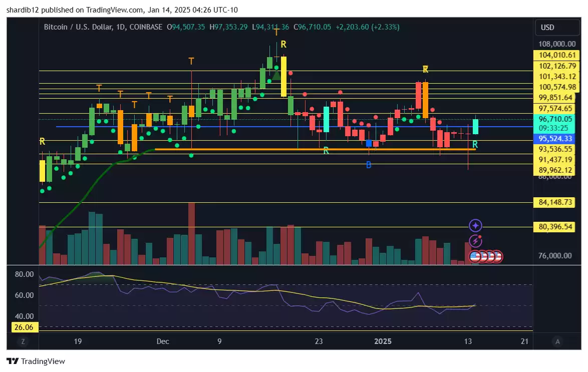Viewport: 588px width, 372px height.
Task: Select the 100,574.98 price label
Action: coord(557,87)
